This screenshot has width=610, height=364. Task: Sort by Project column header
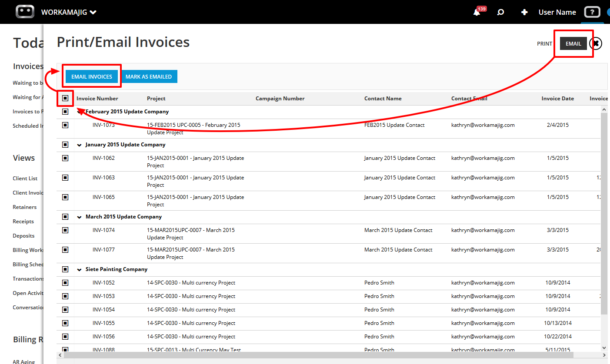[x=156, y=99]
